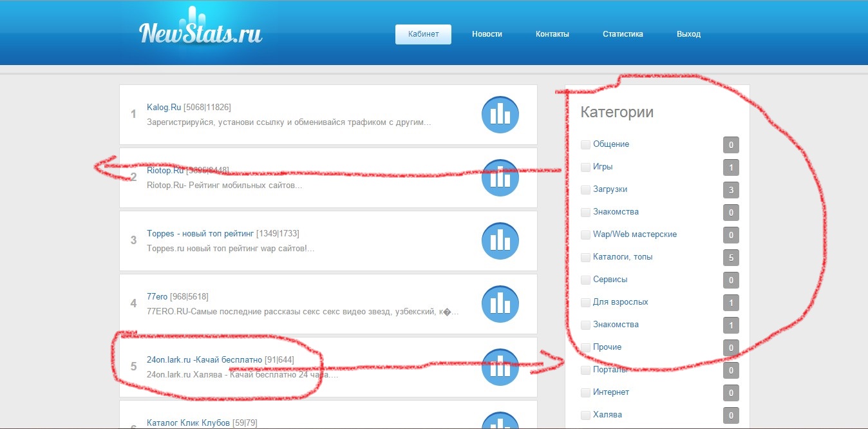
Task: Open the Контакты menu item
Action: coord(552,34)
